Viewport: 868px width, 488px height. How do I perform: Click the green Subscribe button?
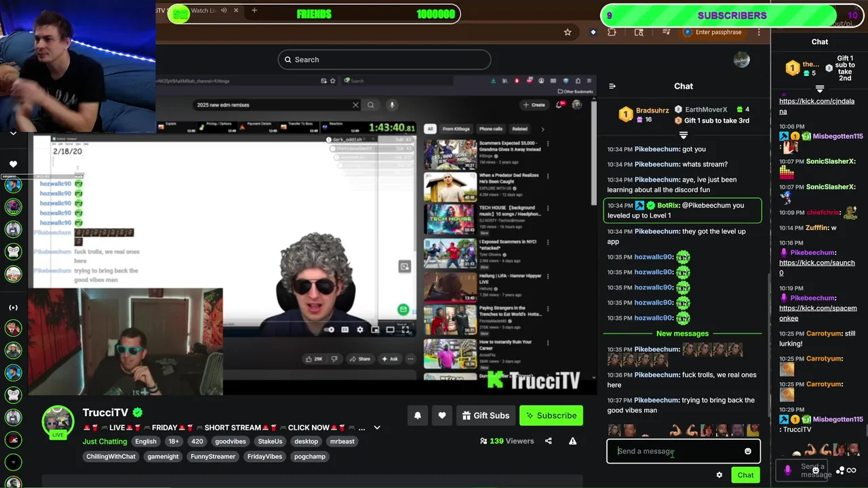coord(551,415)
